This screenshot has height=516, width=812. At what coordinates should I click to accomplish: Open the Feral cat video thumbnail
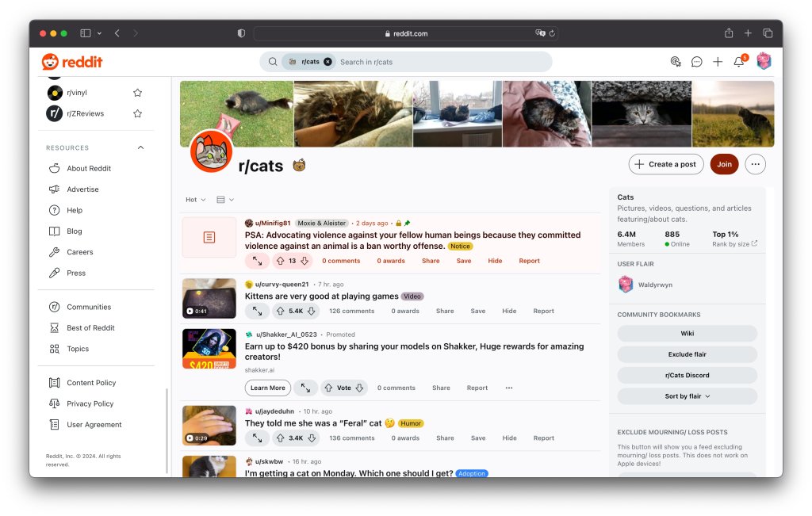209,426
